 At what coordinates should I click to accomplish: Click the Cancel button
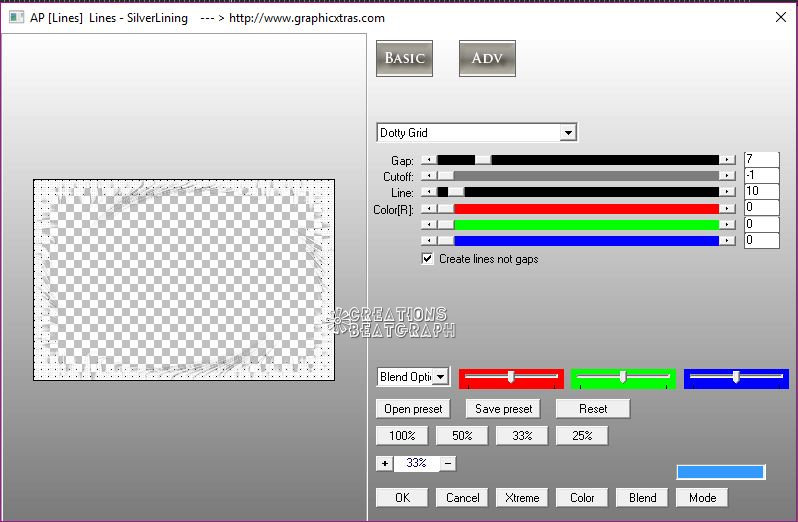click(462, 498)
